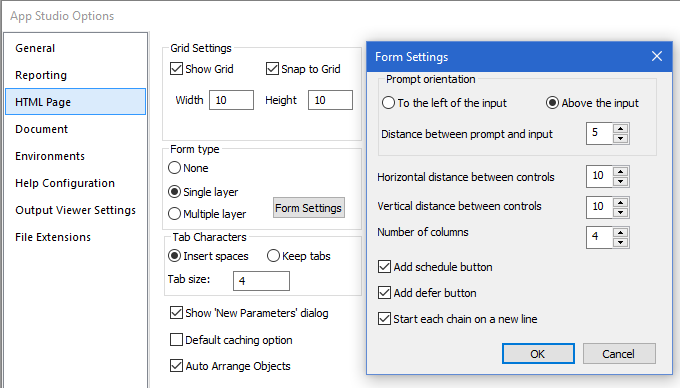Image resolution: width=680 pixels, height=388 pixels.
Task: Switch to Output Viewer Settings
Action: [75, 210]
